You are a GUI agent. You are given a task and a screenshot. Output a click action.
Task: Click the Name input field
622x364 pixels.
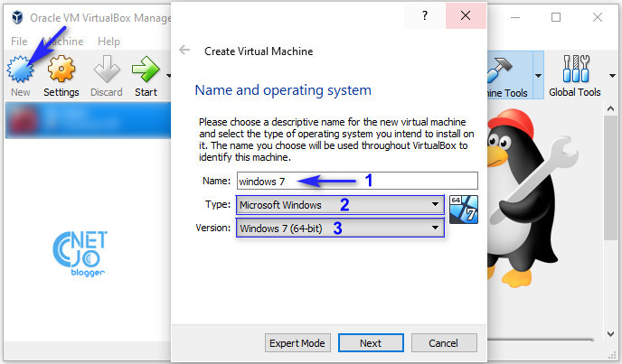pos(357,181)
